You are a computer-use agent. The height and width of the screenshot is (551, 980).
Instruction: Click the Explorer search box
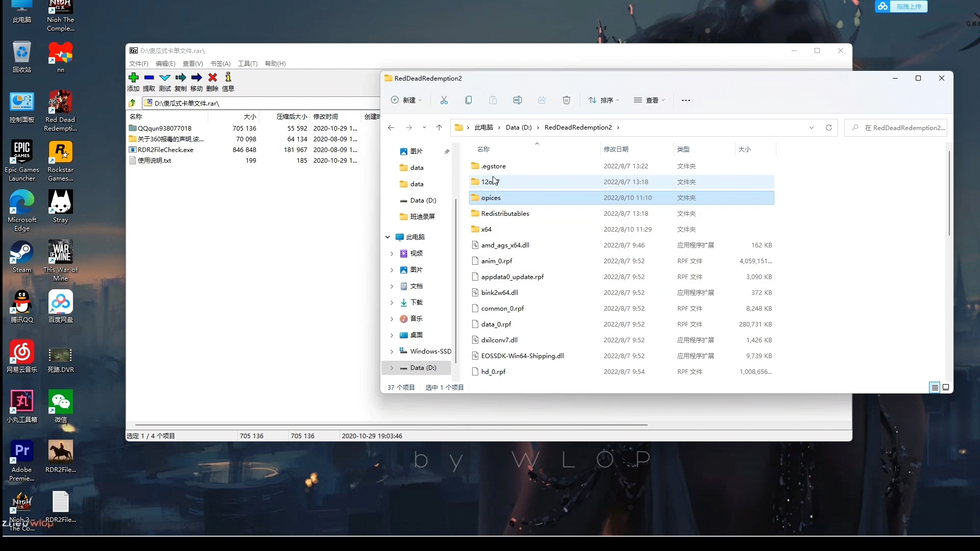point(896,128)
